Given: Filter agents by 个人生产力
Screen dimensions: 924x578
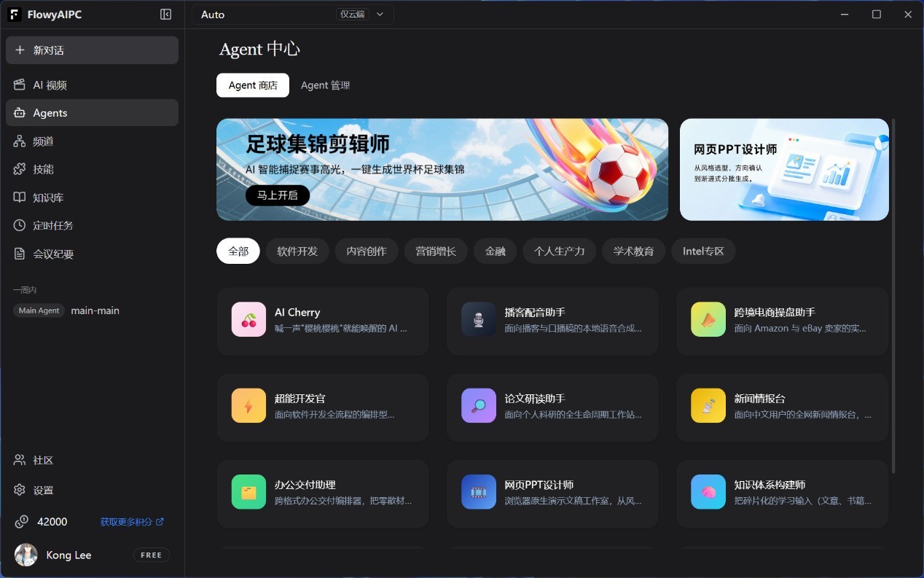Looking at the screenshot, I should (x=559, y=251).
